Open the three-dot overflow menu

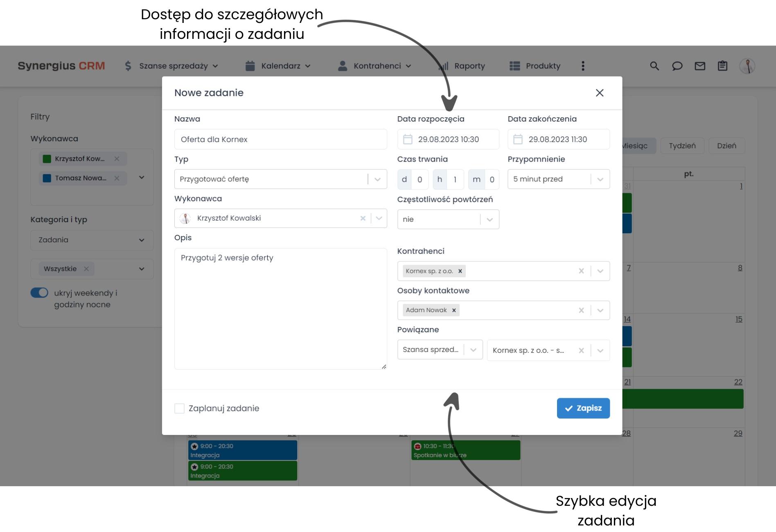[583, 66]
